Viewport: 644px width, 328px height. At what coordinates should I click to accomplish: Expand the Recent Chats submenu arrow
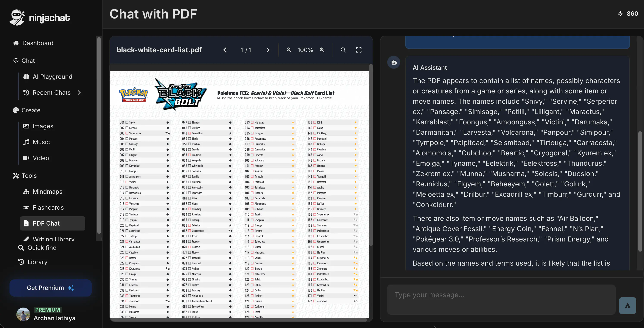click(x=79, y=93)
